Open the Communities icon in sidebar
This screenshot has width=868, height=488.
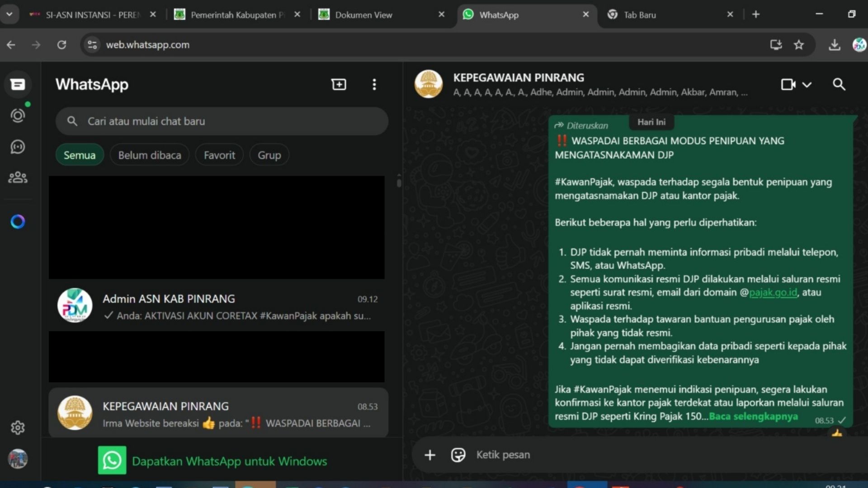pyautogui.click(x=18, y=178)
